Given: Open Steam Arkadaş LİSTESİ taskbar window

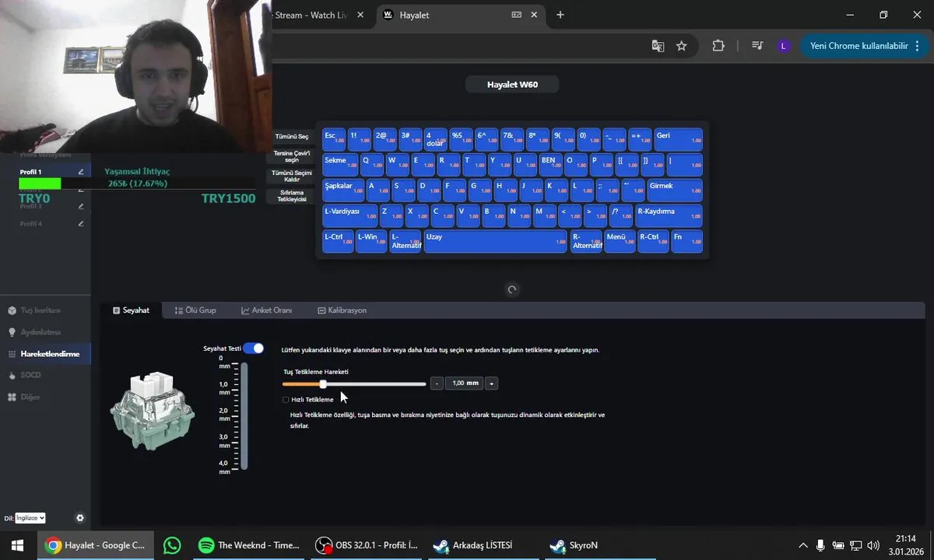Looking at the screenshot, I should (483, 545).
